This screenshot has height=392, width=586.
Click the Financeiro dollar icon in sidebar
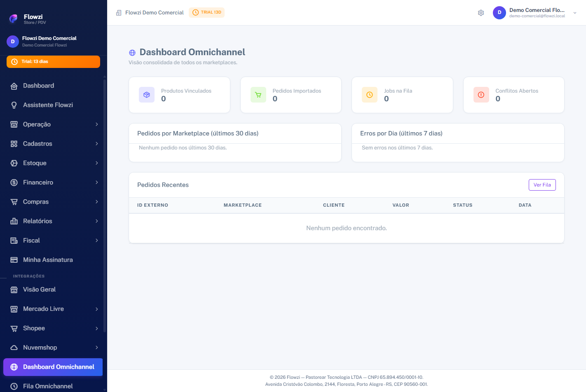tap(14, 182)
